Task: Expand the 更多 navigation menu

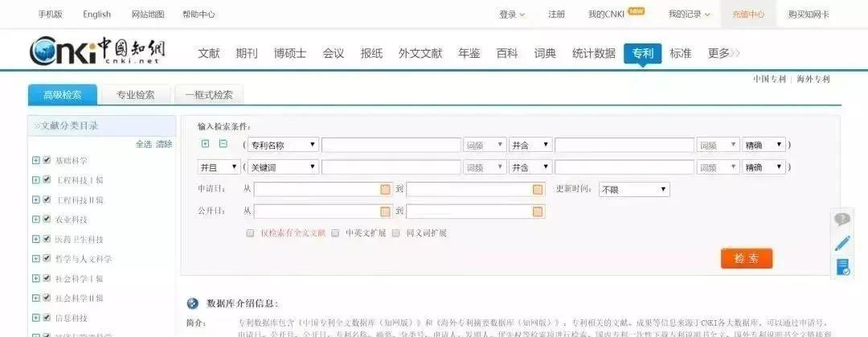Action: click(x=723, y=54)
